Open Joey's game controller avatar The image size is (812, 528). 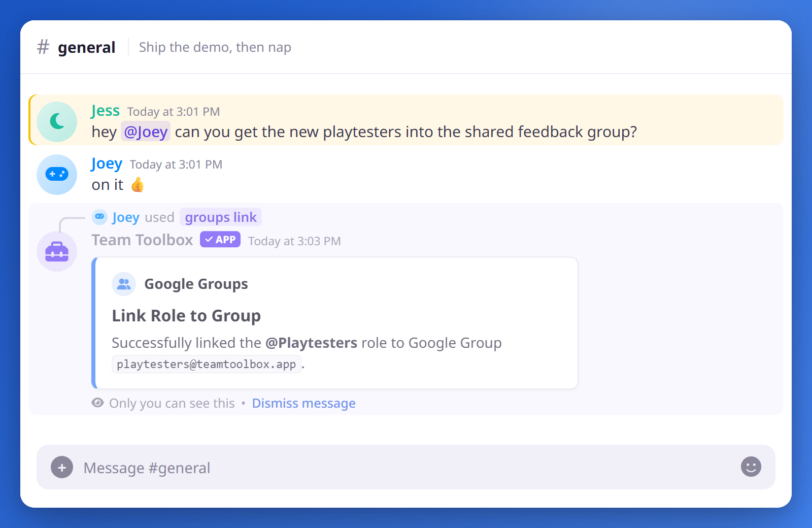point(57,175)
